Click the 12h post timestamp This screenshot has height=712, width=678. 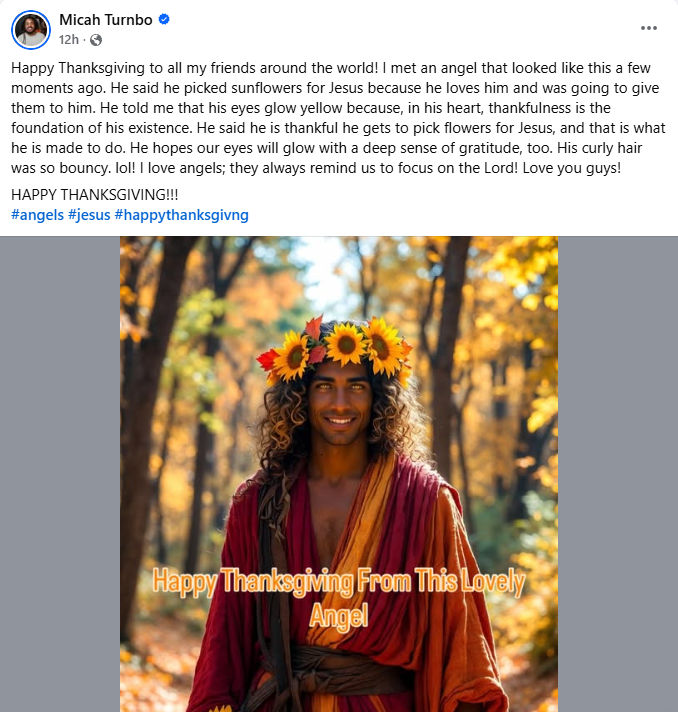(x=69, y=40)
